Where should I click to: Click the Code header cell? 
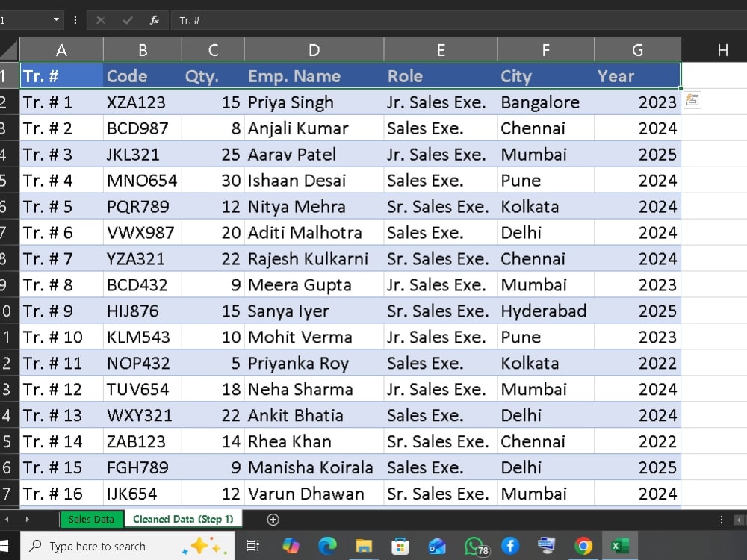pos(143,76)
